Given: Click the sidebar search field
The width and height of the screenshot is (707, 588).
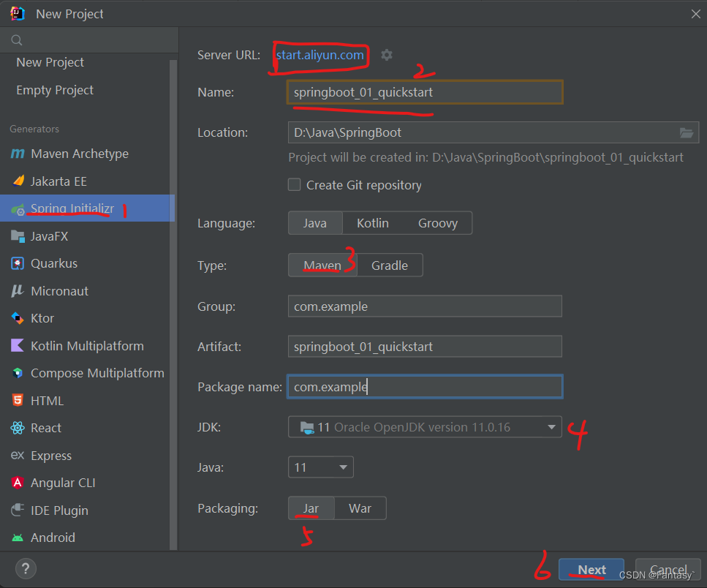Looking at the screenshot, I should click(x=89, y=40).
